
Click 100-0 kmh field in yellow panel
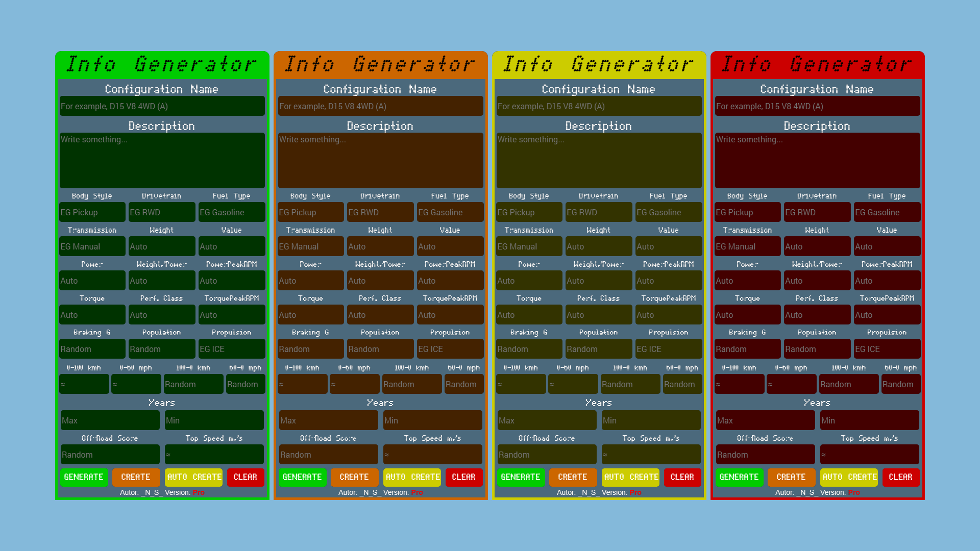(630, 384)
